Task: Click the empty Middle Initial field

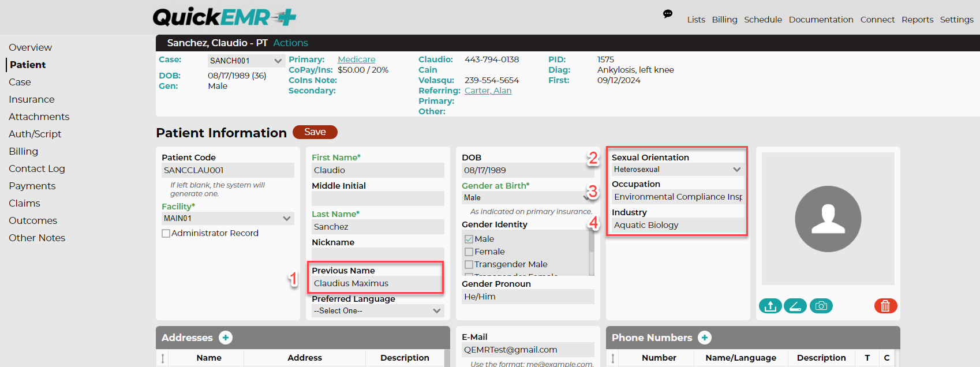Action: [x=378, y=199]
